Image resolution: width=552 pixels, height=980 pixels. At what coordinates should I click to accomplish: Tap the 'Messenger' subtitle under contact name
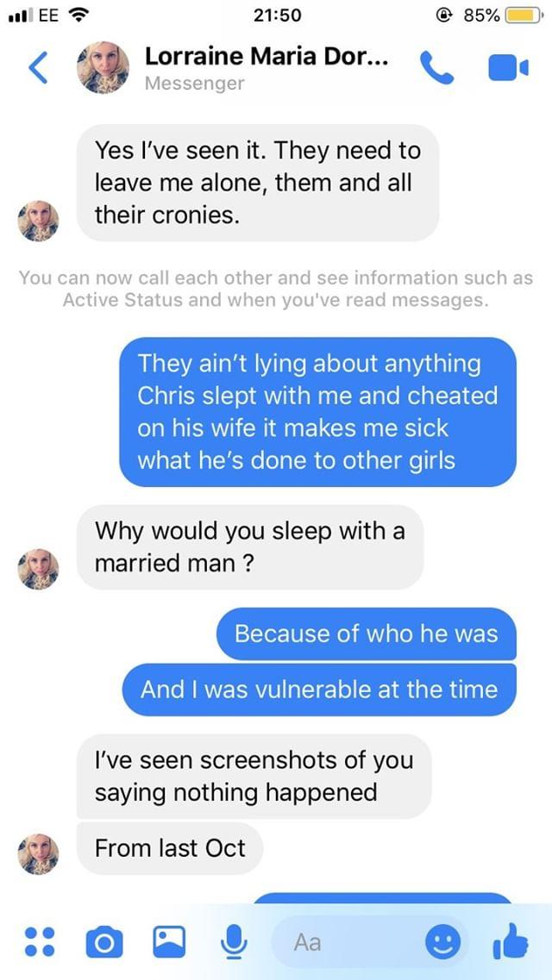pos(194,84)
